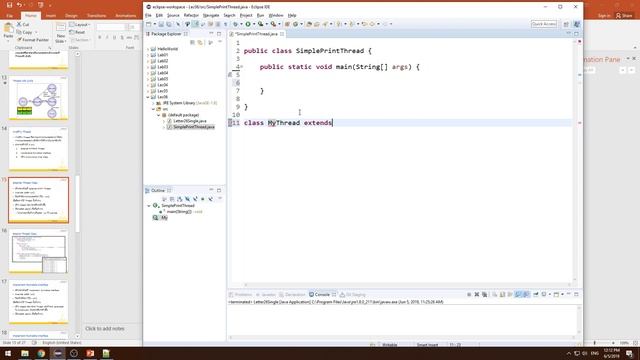Click the Format Painter button in PowerPoint
Viewport: 640px width, 360px height.
[x=33, y=40]
